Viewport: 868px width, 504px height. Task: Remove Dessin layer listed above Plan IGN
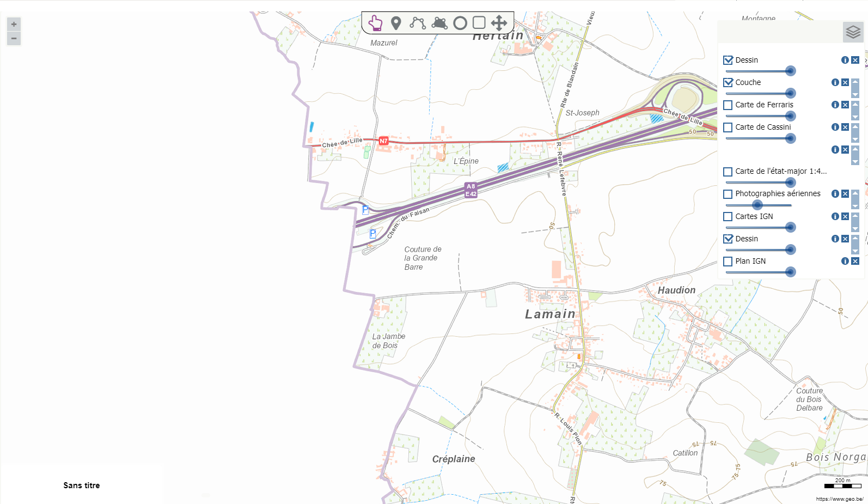845,239
